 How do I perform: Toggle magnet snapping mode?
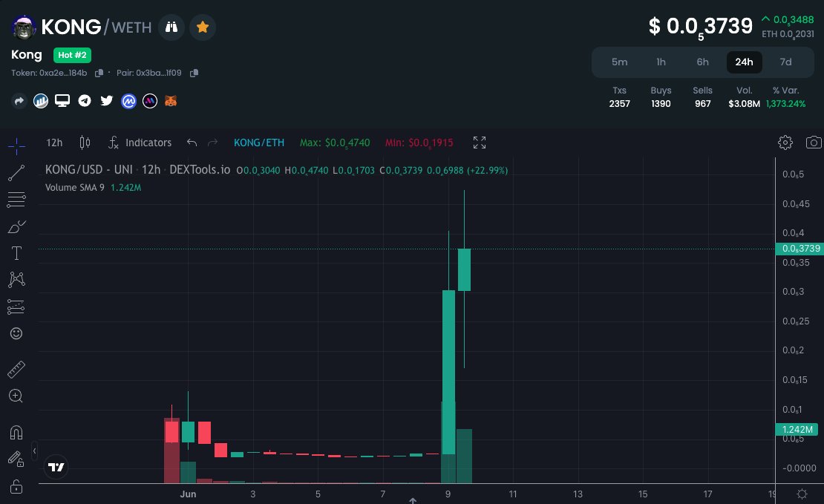16,433
